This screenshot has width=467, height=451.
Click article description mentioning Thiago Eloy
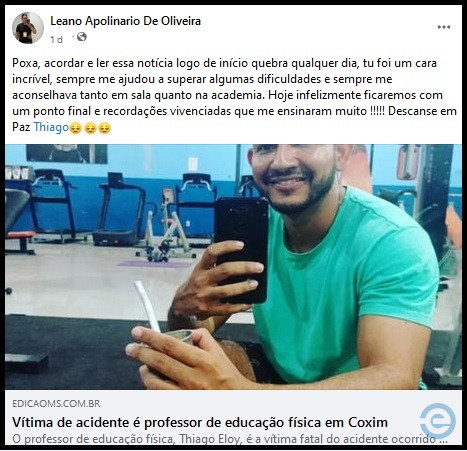coord(230,439)
